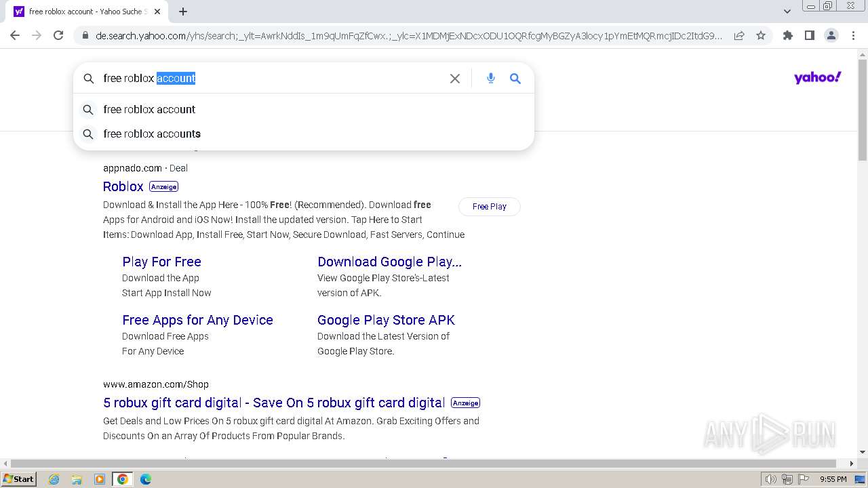Start voice search with the microphone icon
This screenshot has height=488, width=868.
point(491,79)
